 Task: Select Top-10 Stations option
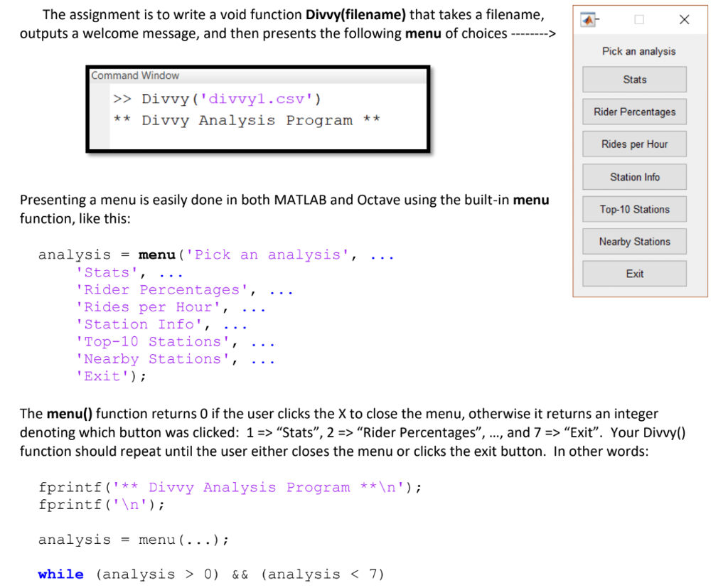click(x=633, y=208)
